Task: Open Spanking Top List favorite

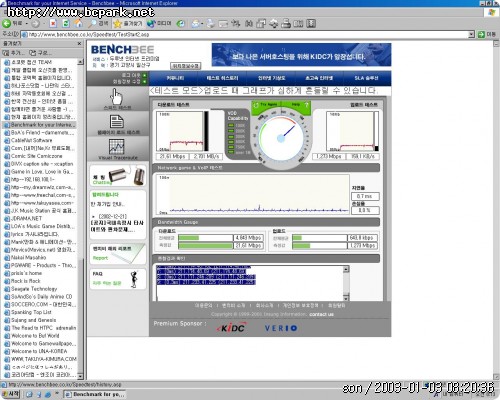Action: pos(28,312)
